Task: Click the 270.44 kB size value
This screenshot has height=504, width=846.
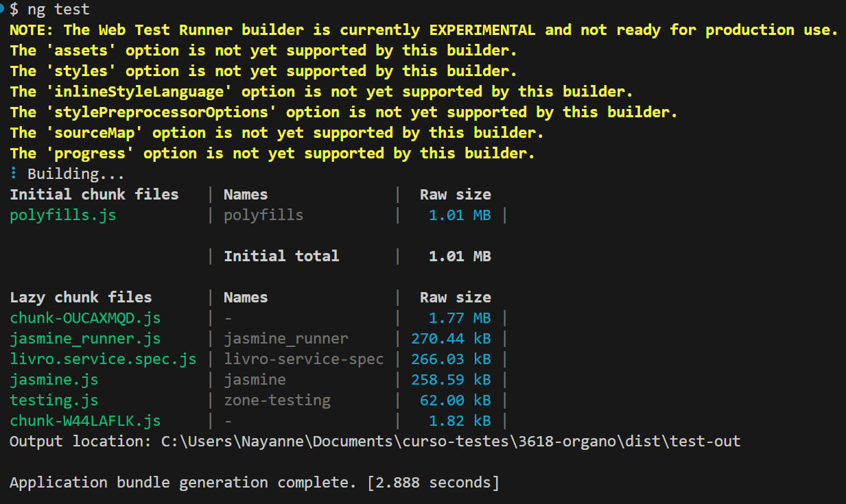Action: [x=451, y=339]
